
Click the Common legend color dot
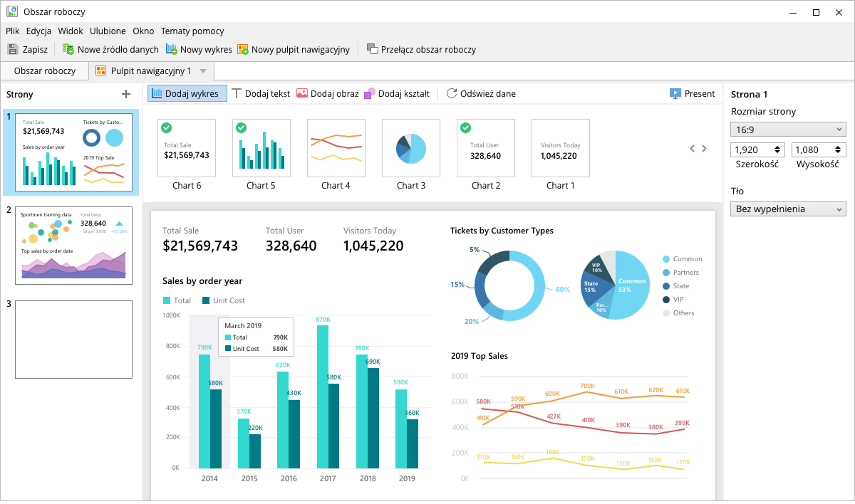click(x=666, y=259)
